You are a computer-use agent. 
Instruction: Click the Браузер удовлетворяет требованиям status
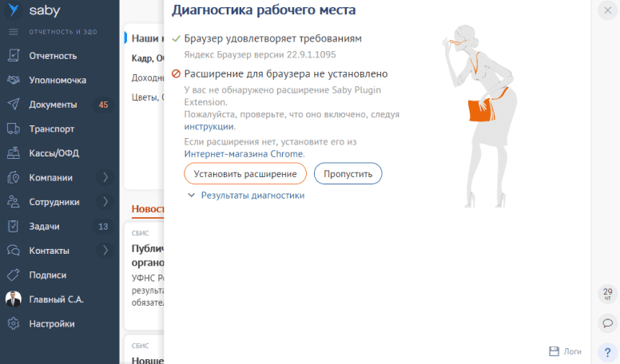point(272,38)
